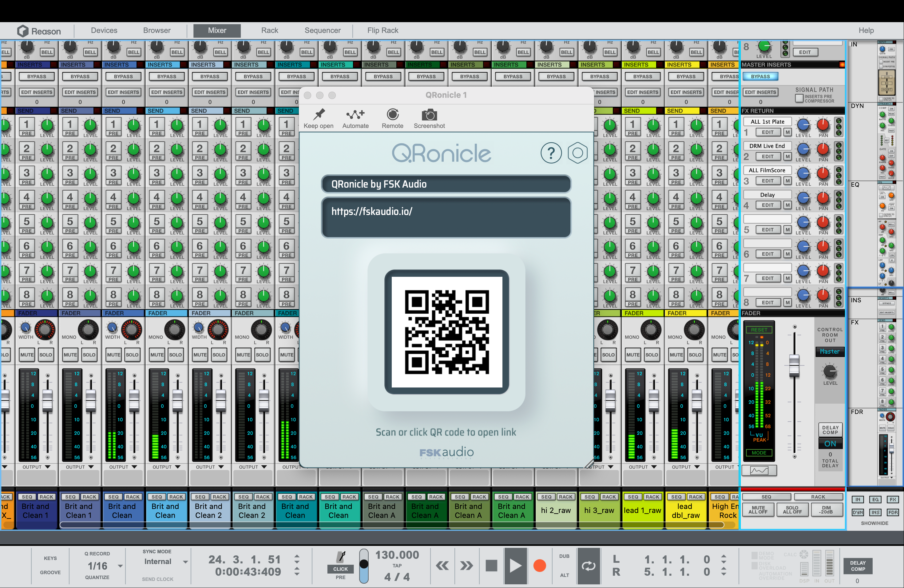Toggle master Delay Comp ON button
The image size is (904, 588).
tap(830, 443)
